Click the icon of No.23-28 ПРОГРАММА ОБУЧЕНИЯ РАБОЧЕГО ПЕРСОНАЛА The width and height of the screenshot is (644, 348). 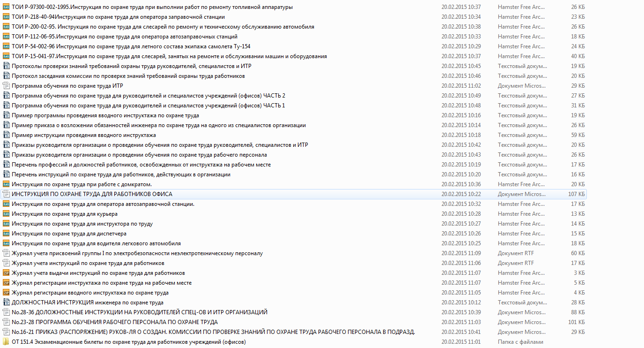(x=6, y=322)
